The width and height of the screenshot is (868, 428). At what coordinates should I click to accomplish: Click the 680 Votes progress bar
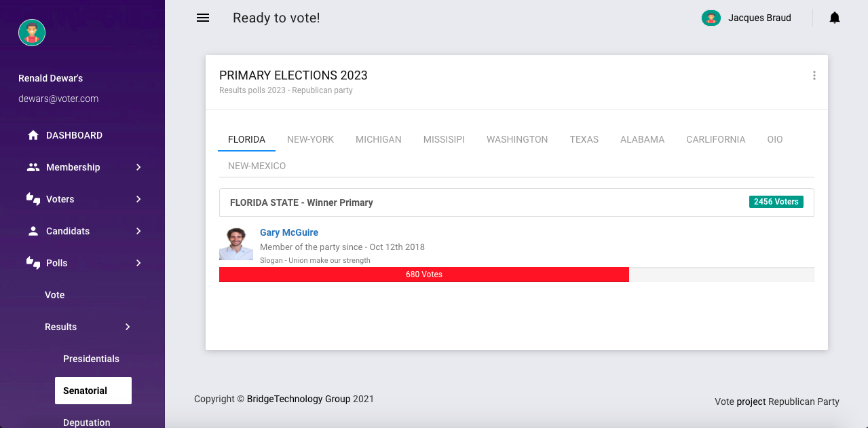click(423, 274)
